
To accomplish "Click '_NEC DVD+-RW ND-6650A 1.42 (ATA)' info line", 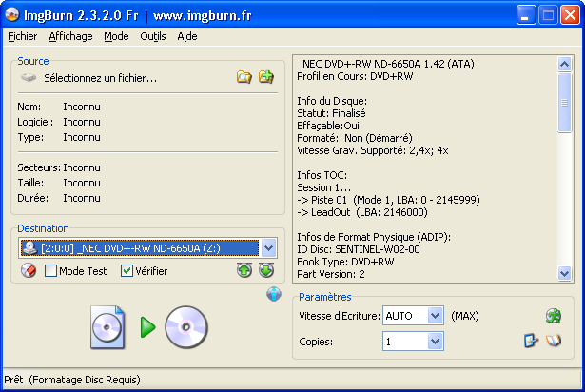I will pyautogui.click(x=386, y=64).
